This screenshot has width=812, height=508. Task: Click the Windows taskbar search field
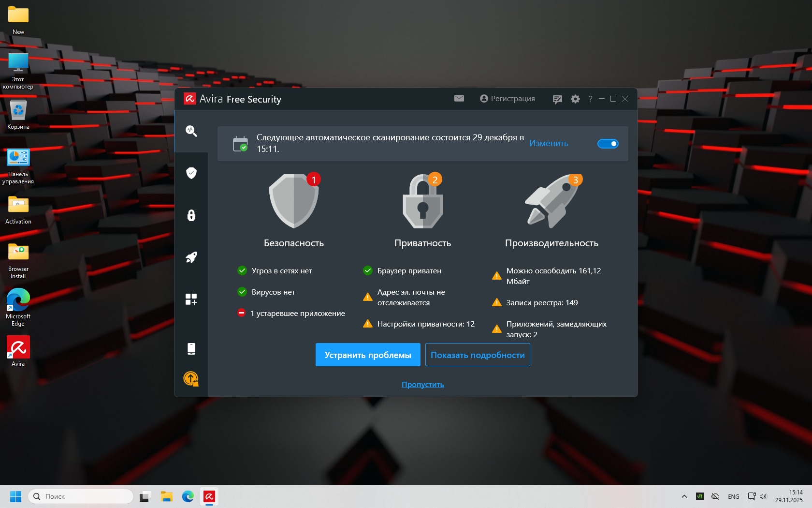pyautogui.click(x=81, y=496)
